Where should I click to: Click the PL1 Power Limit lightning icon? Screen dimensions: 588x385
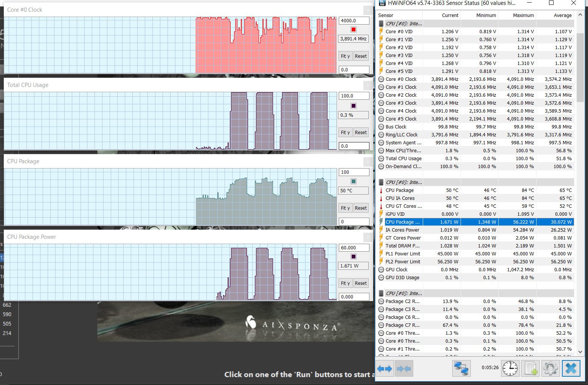tap(381, 254)
